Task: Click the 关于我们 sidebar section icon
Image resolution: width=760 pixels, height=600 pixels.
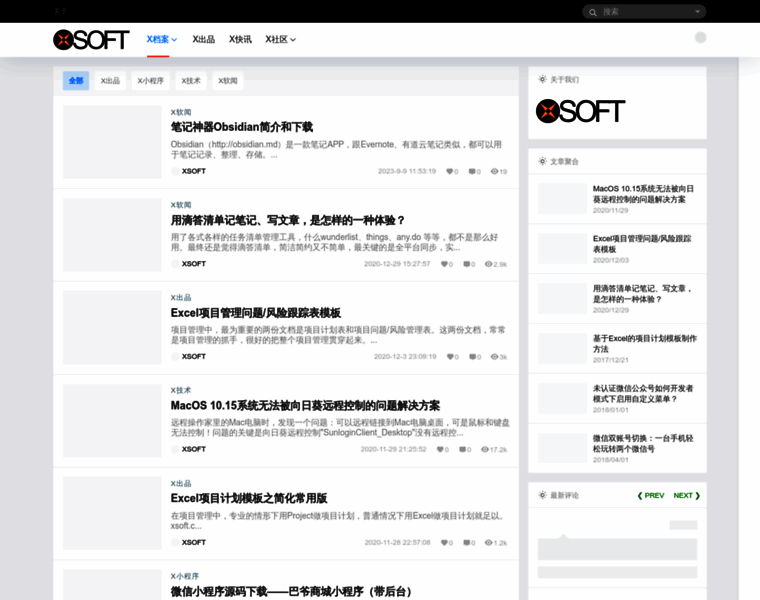Action: [542, 79]
